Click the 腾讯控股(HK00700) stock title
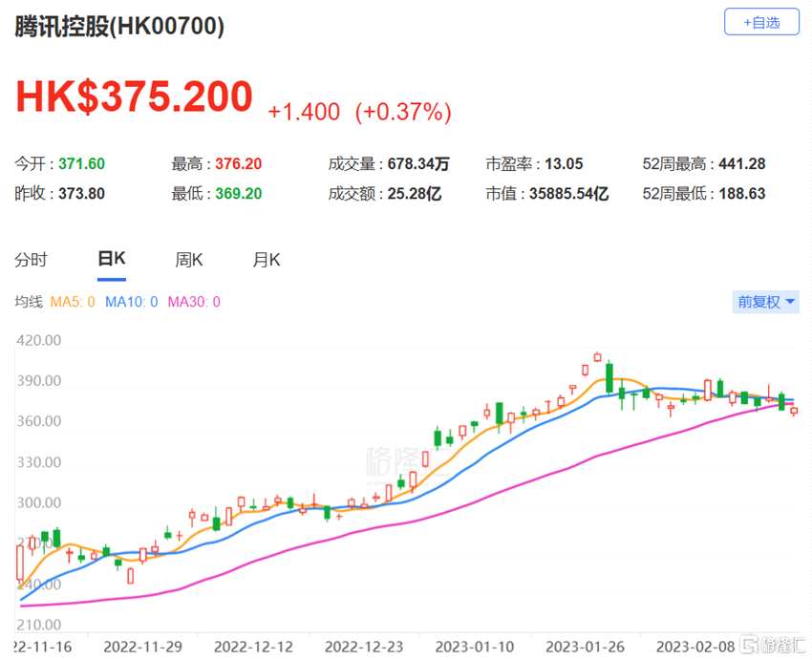The height and width of the screenshot is (660, 812). (119, 26)
